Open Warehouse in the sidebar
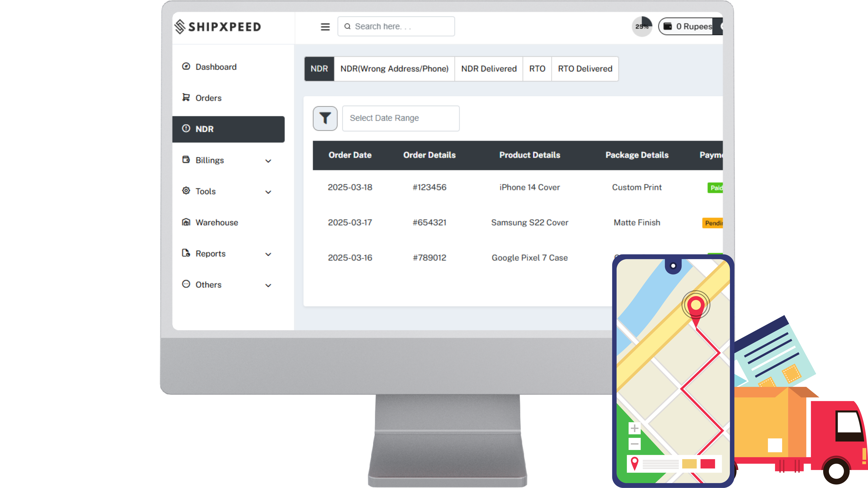Image resolution: width=868 pixels, height=488 pixels. [217, 223]
